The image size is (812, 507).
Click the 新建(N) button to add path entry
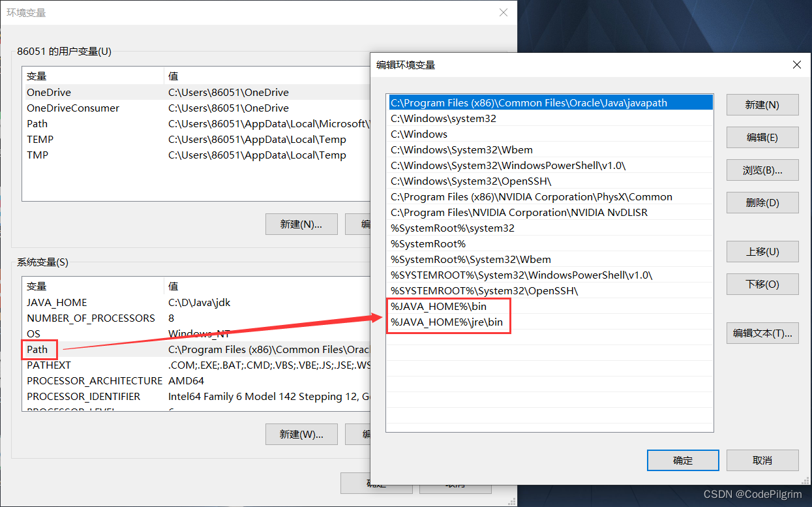[762, 104]
